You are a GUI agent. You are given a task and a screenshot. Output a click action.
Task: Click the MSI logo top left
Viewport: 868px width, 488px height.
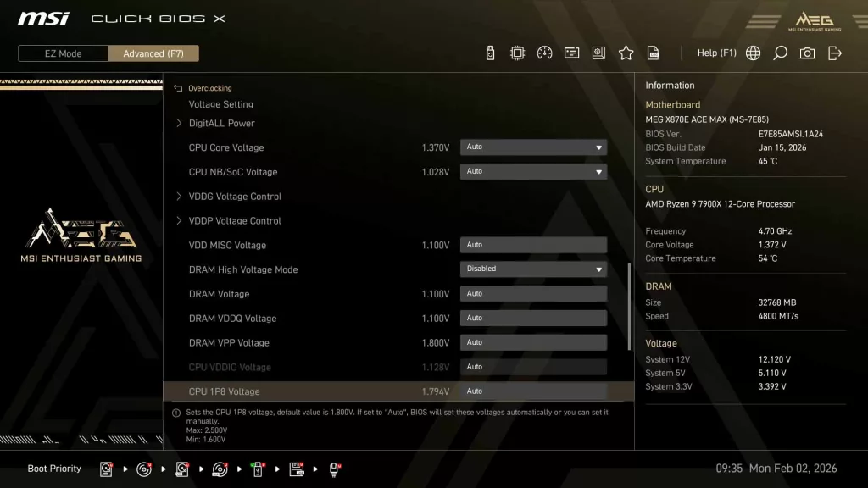coord(42,18)
